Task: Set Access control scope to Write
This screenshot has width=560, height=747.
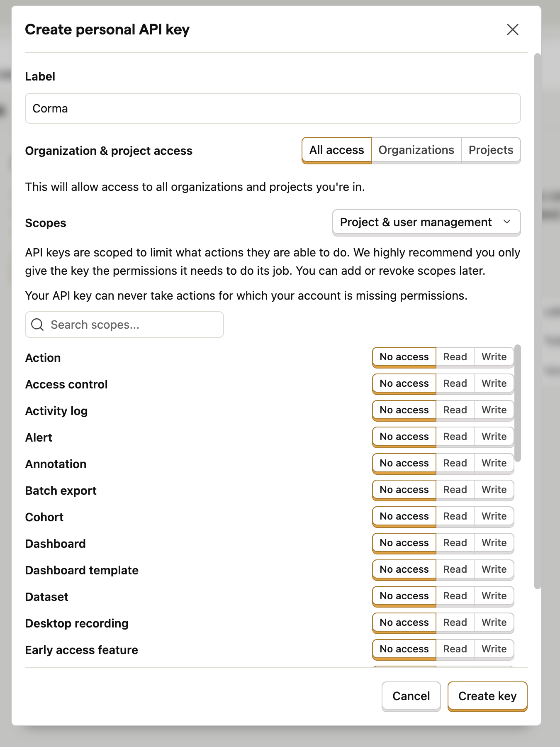Action: (x=494, y=383)
